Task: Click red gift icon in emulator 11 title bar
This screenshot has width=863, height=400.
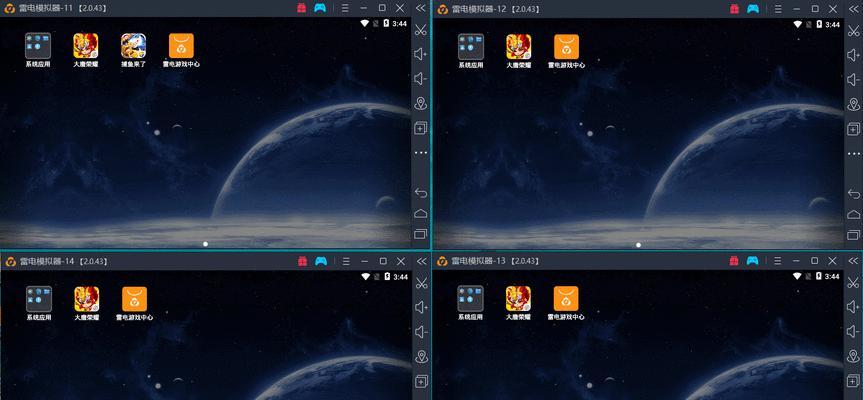Action: click(x=302, y=8)
